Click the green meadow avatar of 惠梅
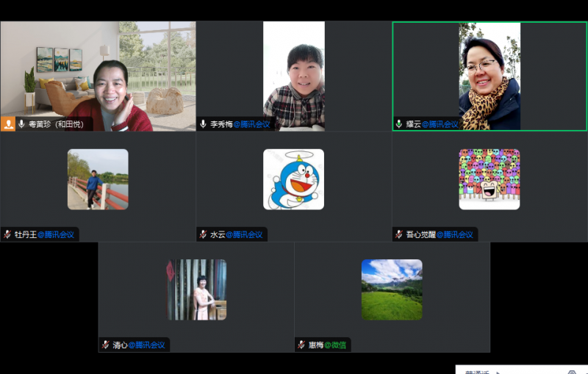Screen dimensions: 588x374 click(x=392, y=290)
